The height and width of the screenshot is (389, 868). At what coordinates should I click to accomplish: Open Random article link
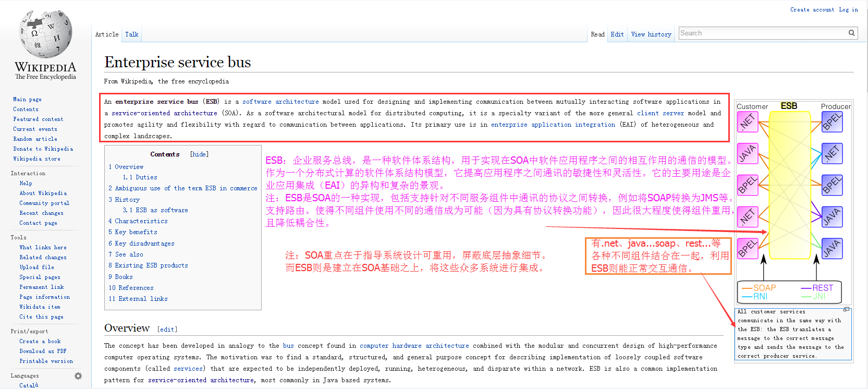[x=35, y=139]
